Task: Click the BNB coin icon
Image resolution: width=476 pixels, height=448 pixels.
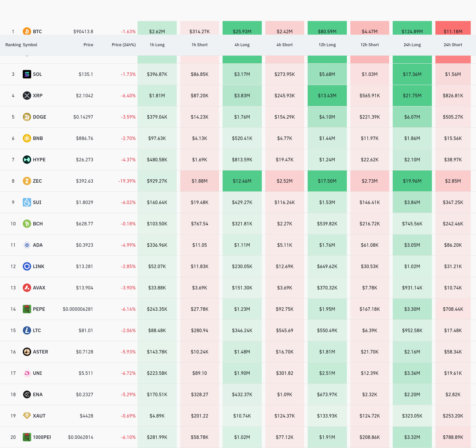Action: point(27,138)
